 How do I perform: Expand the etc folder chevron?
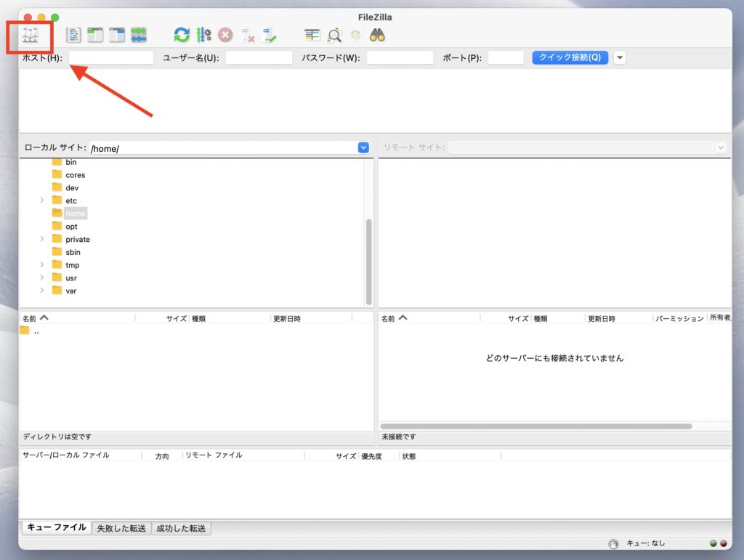pyautogui.click(x=42, y=200)
